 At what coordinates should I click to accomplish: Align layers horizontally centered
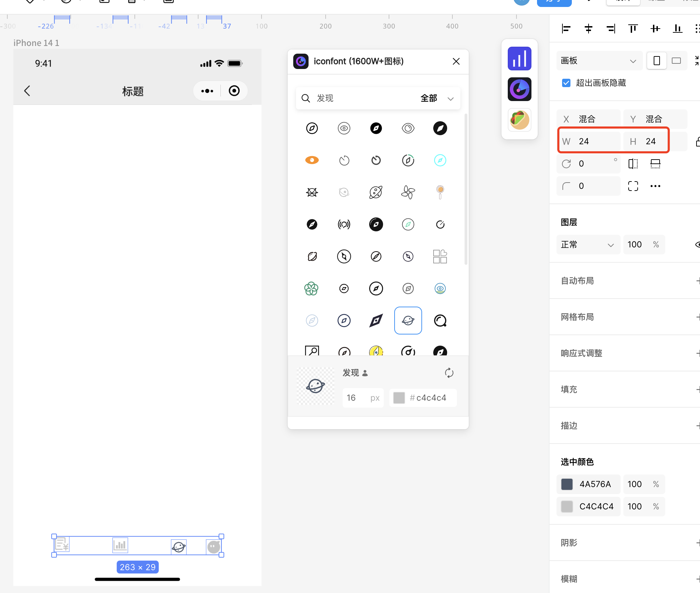pos(589,29)
